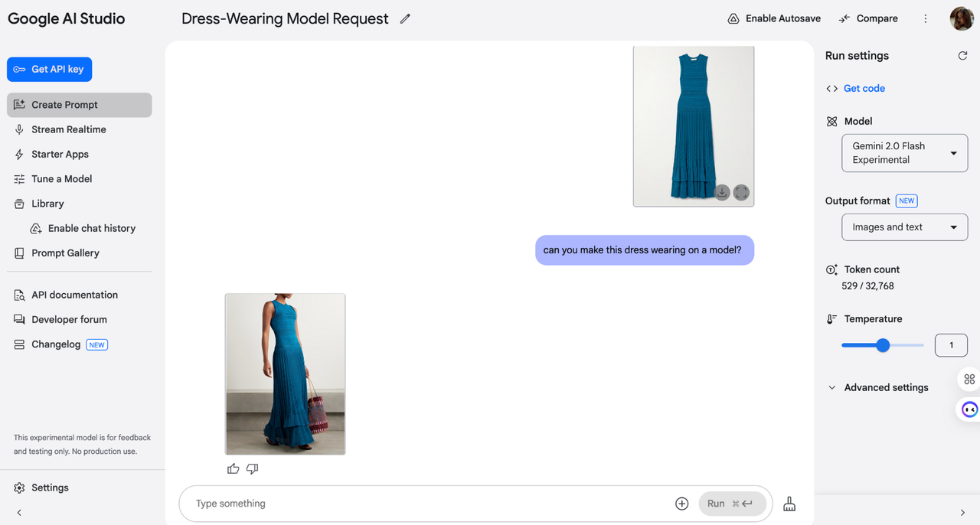The height and width of the screenshot is (525, 980).
Task: Clear the chat with the broom icon
Action: coord(789,504)
